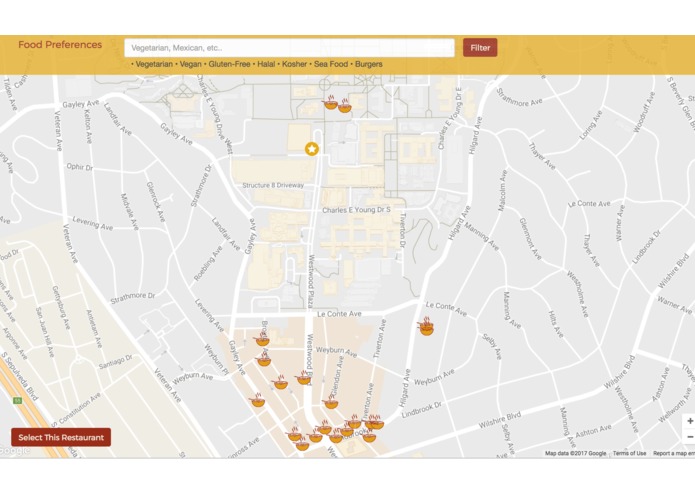Click the Malcolm Ave street label
695x494 pixels.
(502, 191)
